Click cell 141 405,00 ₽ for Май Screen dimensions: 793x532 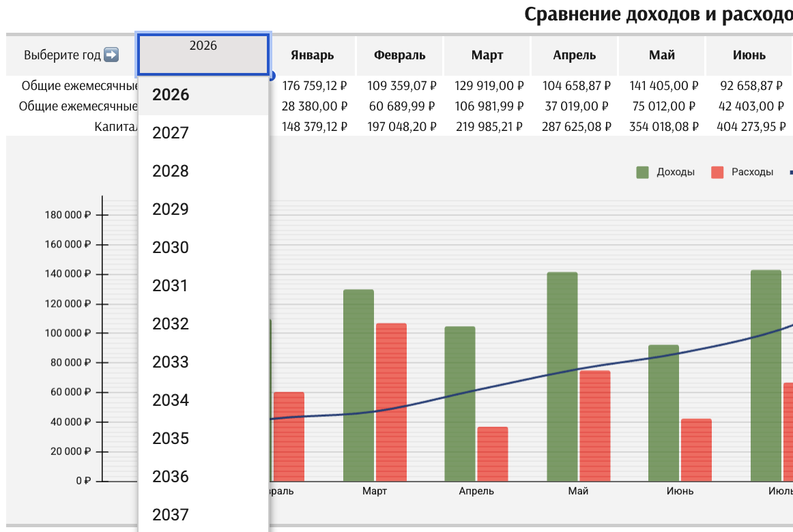[663, 86]
